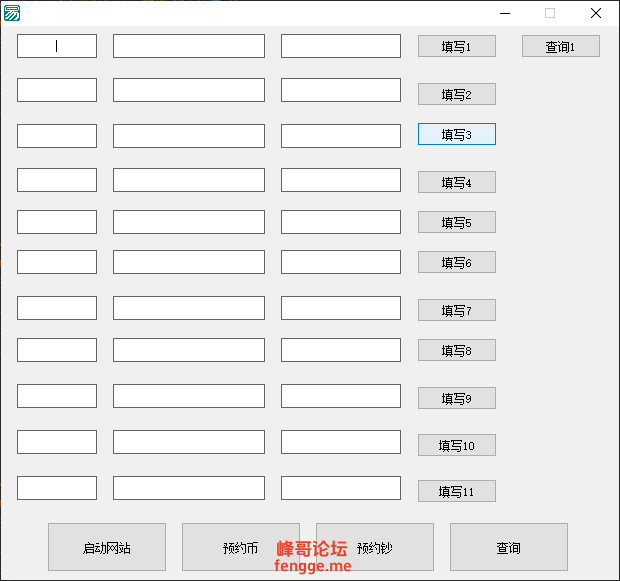The height and width of the screenshot is (581, 620).
Task: Focus first text box in 填写3 row
Action: click(57, 136)
